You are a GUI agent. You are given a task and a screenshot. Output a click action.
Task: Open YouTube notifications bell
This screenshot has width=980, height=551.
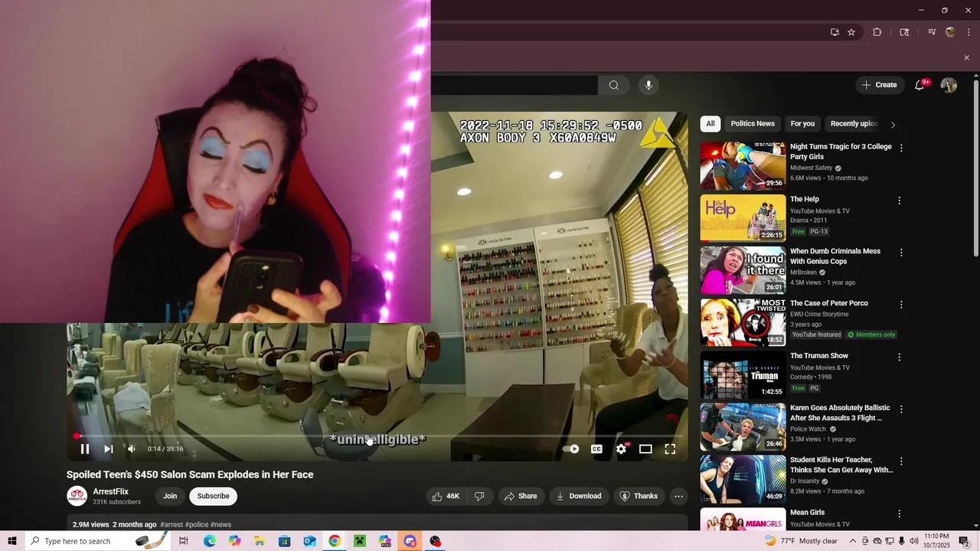tap(920, 85)
